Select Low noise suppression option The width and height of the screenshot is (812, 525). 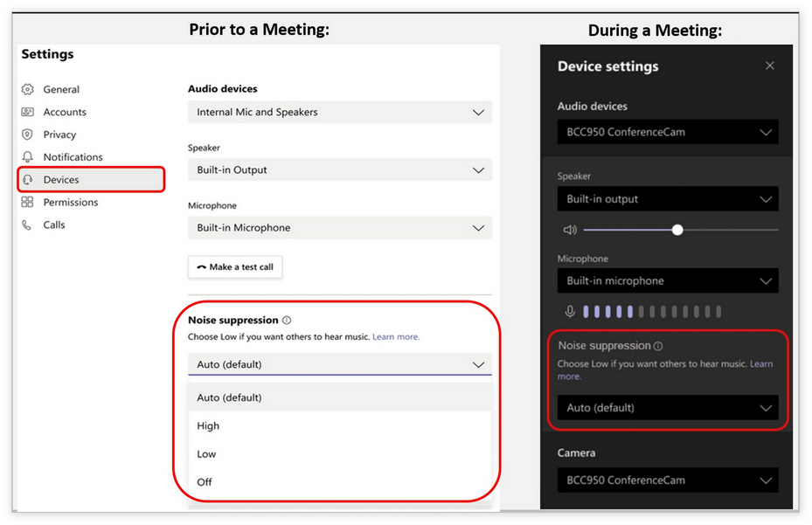coord(206,454)
